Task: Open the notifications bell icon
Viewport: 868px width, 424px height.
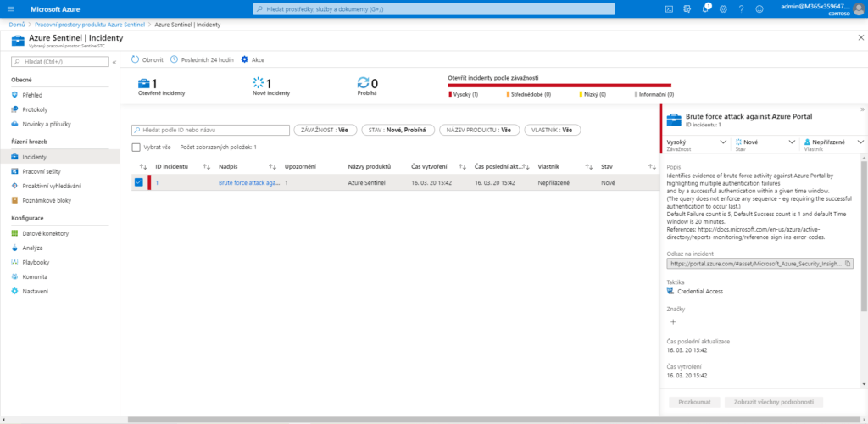Action: point(704,8)
